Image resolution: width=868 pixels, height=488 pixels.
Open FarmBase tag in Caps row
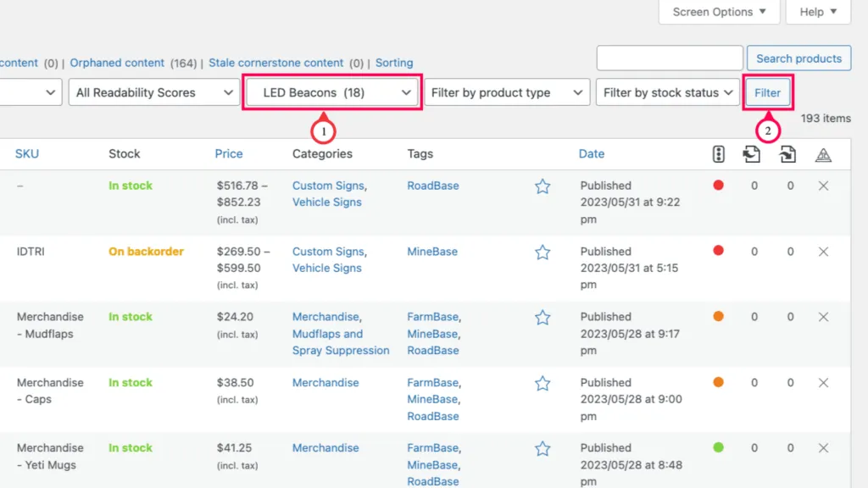click(433, 382)
